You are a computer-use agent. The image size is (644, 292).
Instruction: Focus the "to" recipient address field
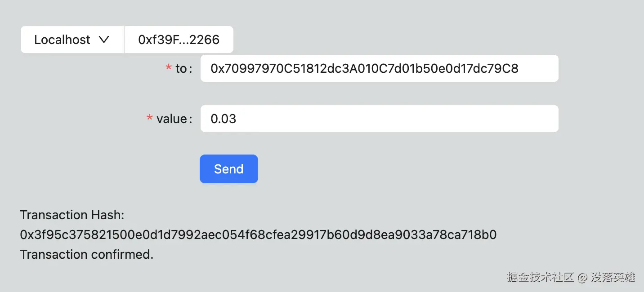[379, 68]
